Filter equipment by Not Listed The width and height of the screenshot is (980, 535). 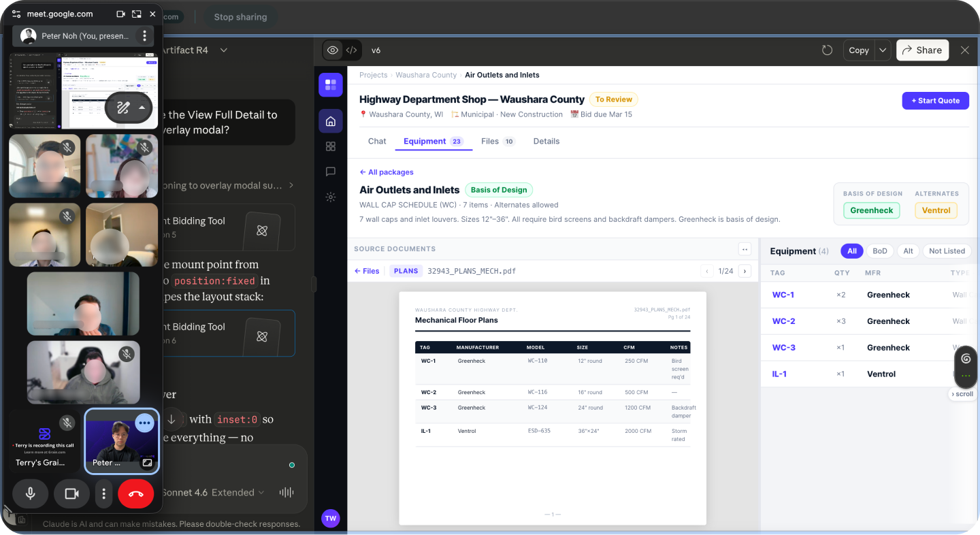pyautogui.click(x=947, y=251)
